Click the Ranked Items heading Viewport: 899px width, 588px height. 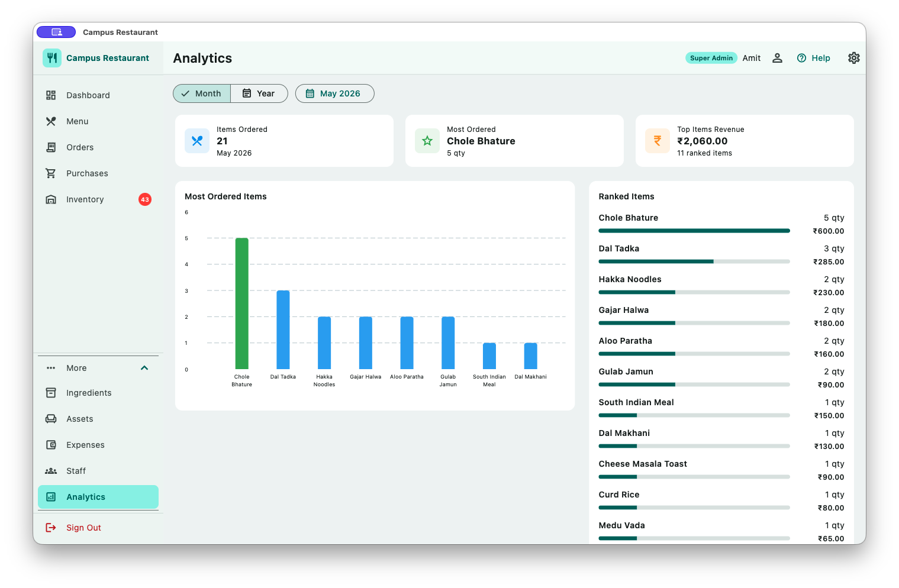pos(626,196)
